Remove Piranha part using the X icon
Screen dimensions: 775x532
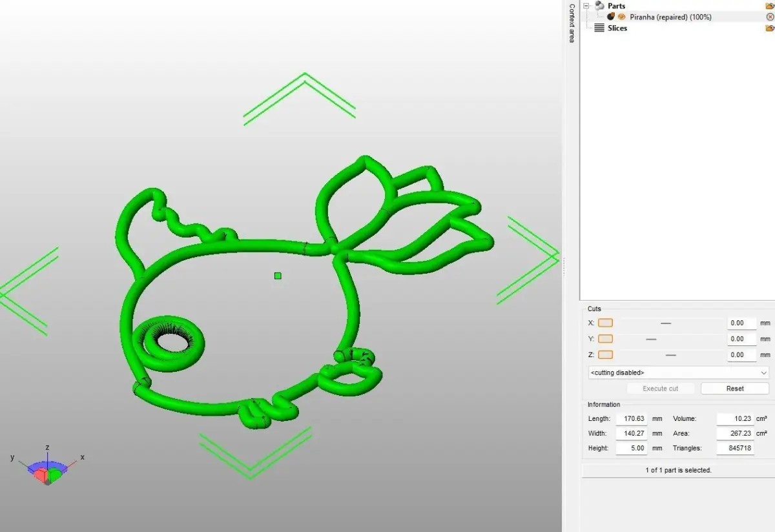(x=769, y=17)
